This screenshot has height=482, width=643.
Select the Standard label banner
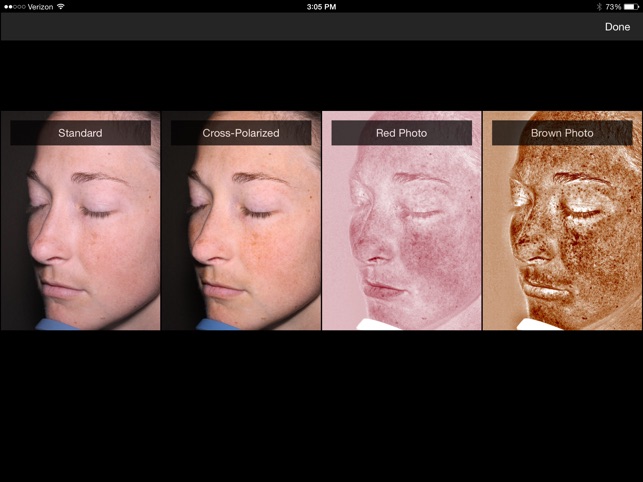[x=80, y=132]
